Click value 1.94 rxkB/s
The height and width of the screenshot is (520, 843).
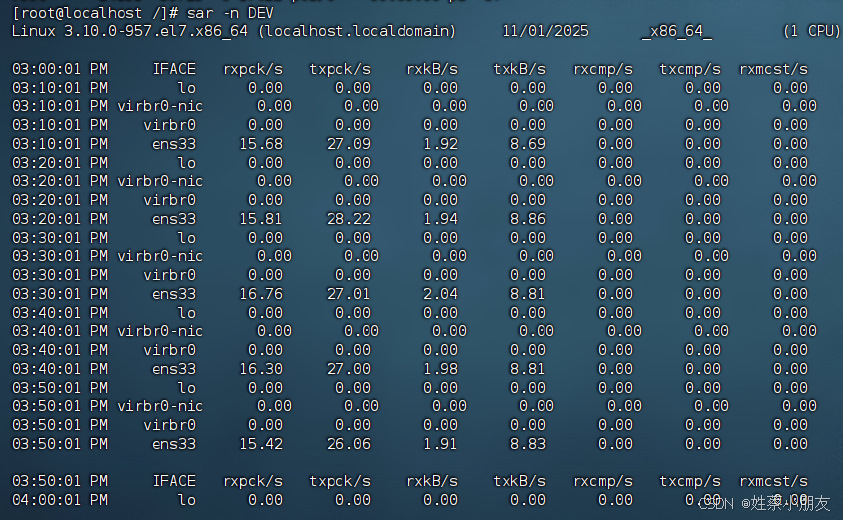point(440,219)
